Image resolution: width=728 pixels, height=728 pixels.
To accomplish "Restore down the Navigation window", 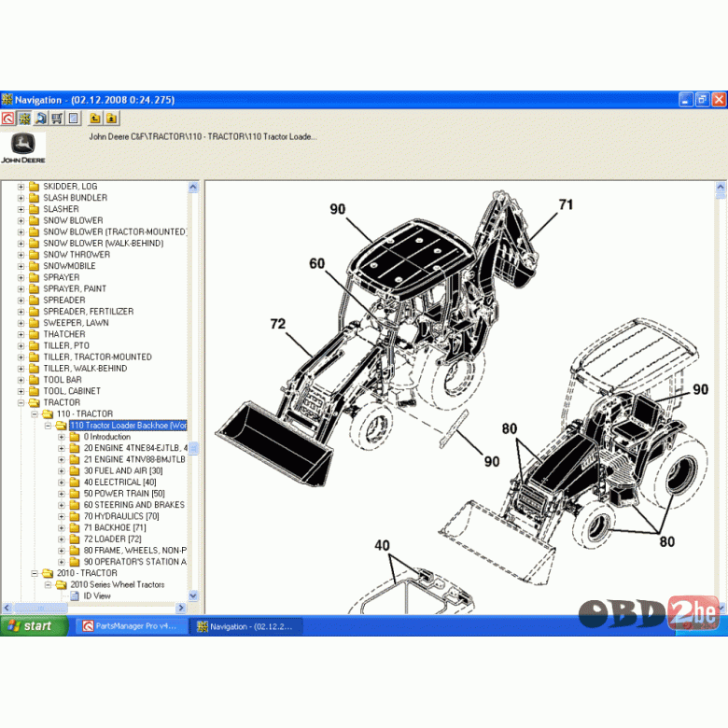I will [703, 99].
